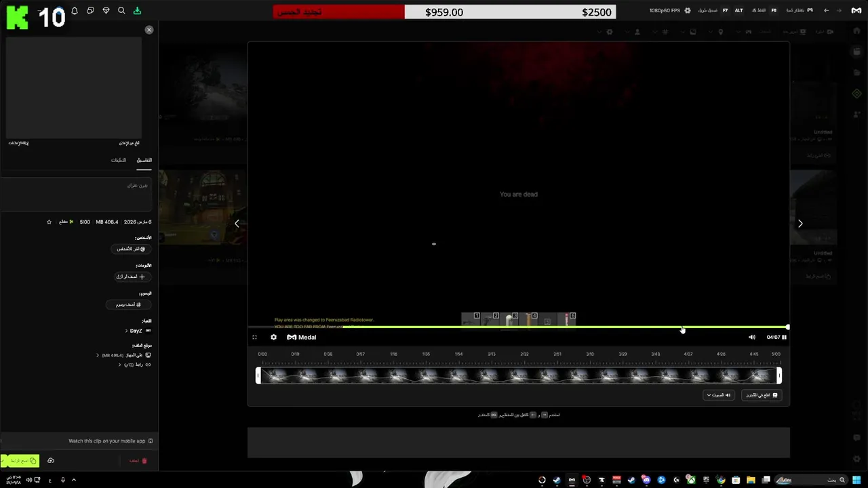
Task: Click the system tray volume icon
Action: coord(29,480)
